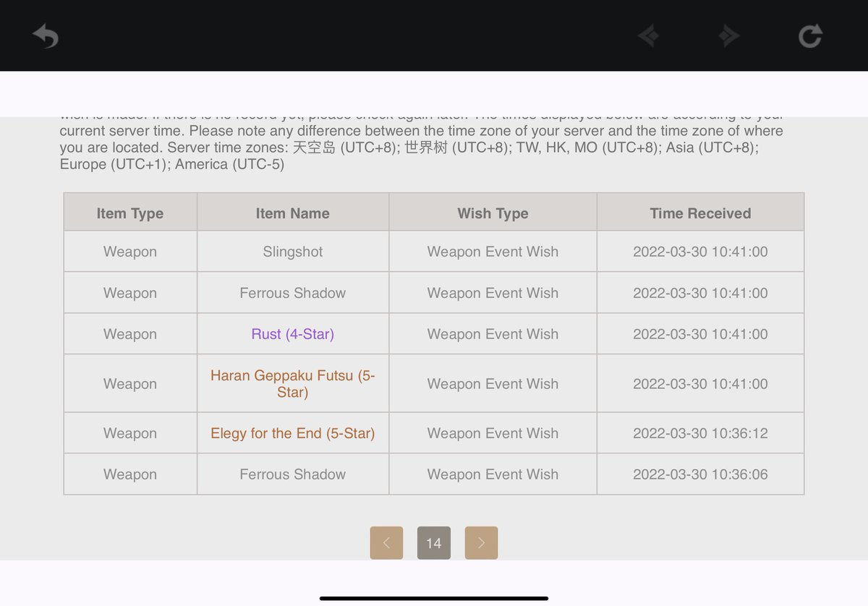This screenshot has width=868, height=606.
Task: Select Ferrous Shadow received at 10:41:00
Action: click(293, 293)
